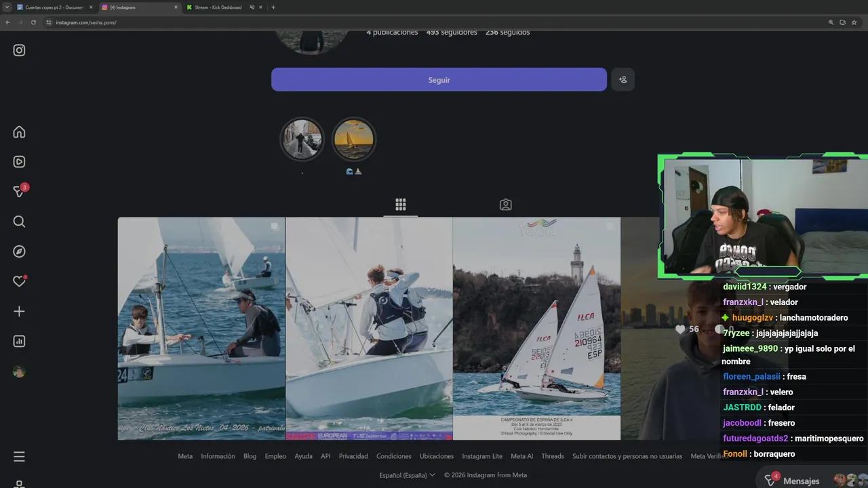
Task: Click the streamer webcam overlay
Action: 763,216
